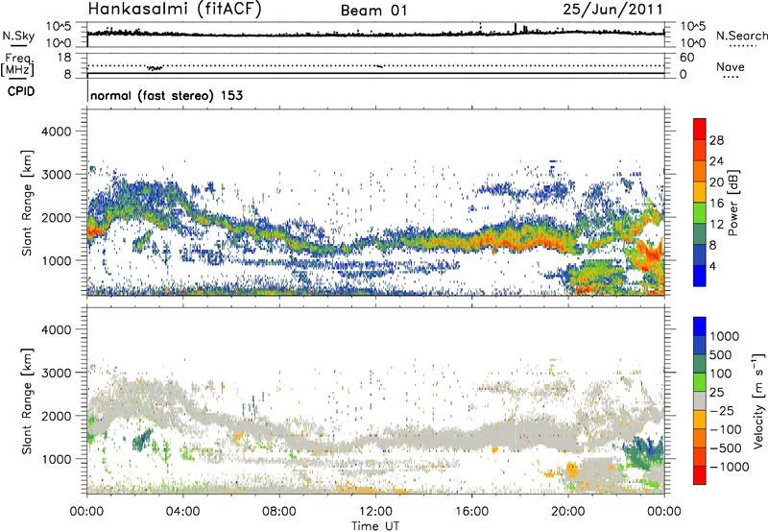Click "Slant Range [km]" label of power panel

(27, 203)
